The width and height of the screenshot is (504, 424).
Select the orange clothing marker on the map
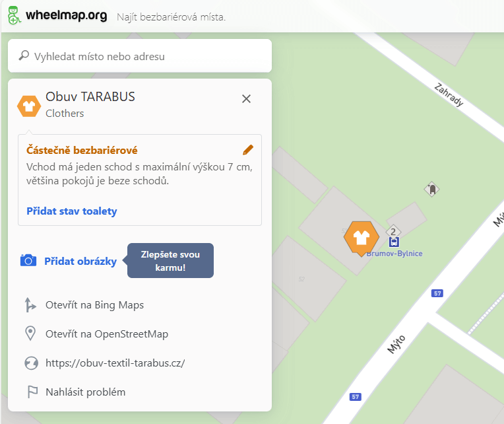(x=361, y=237)
